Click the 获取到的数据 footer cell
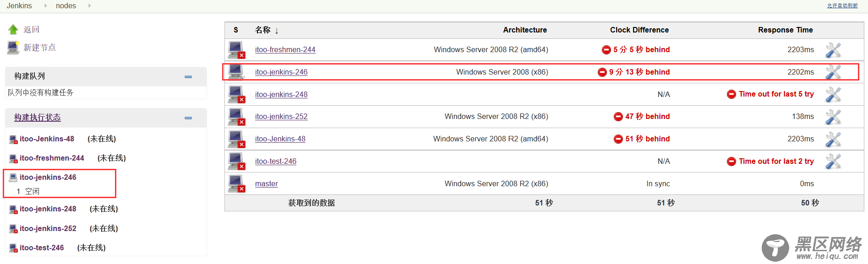The height and width of the screenshot is (264, 868). tap(311, 203)
